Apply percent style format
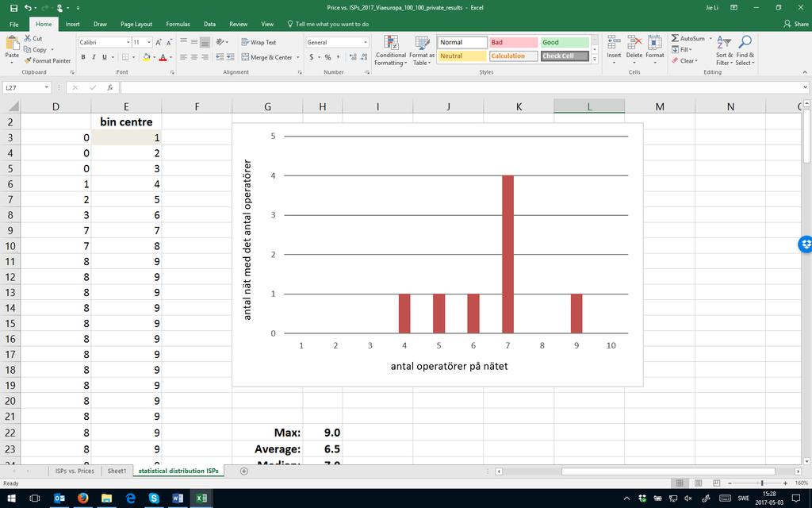The image size is (812, 508). (x=327, y=57)
